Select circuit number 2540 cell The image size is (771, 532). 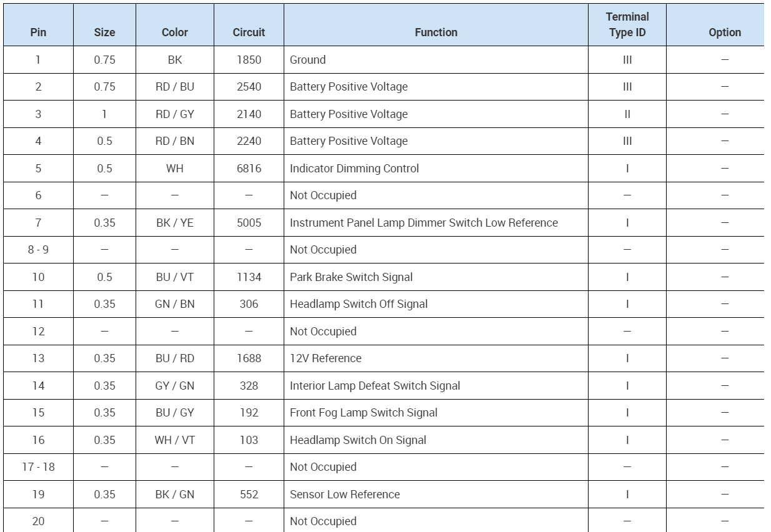point(249,87)
